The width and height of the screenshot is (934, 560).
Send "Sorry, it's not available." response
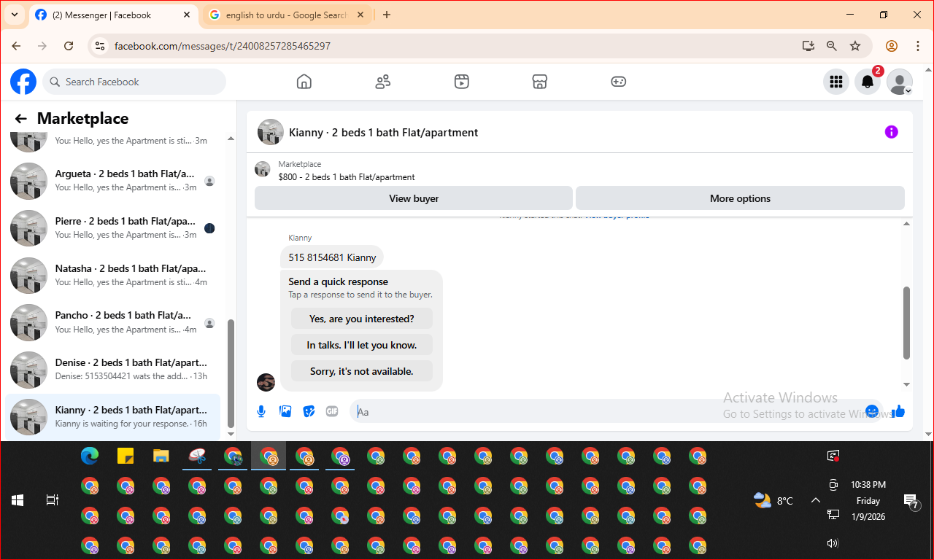click(362, 371)
